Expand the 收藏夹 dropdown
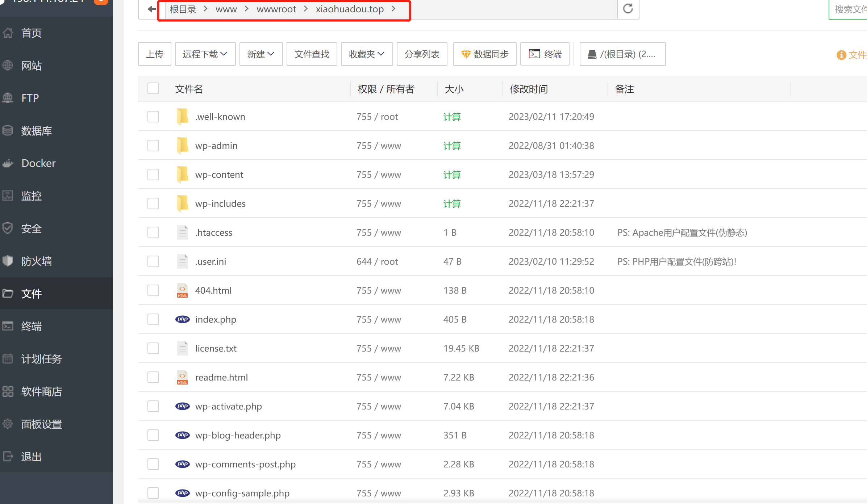This screenshot has width=867, height=504. pyautogui.click(x=367, y=54)
